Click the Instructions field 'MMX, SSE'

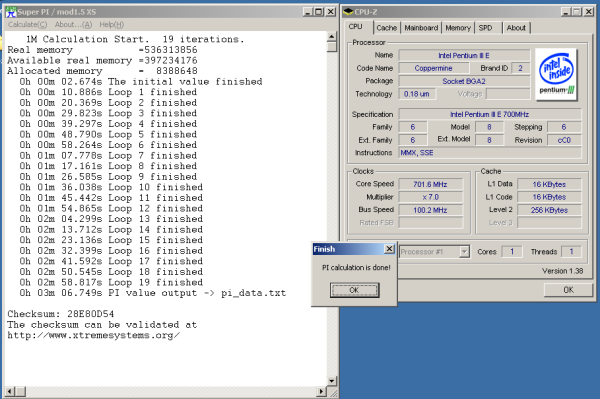[490, 153]
